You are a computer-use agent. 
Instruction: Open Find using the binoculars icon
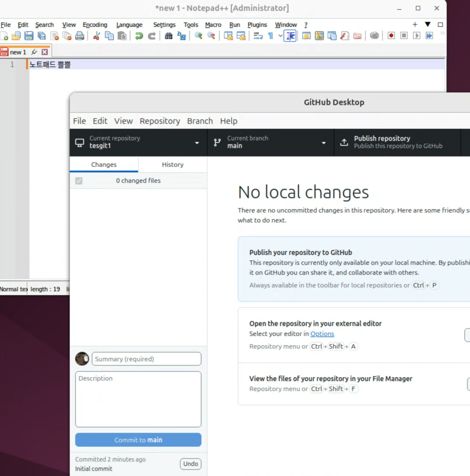coord(168,36)
